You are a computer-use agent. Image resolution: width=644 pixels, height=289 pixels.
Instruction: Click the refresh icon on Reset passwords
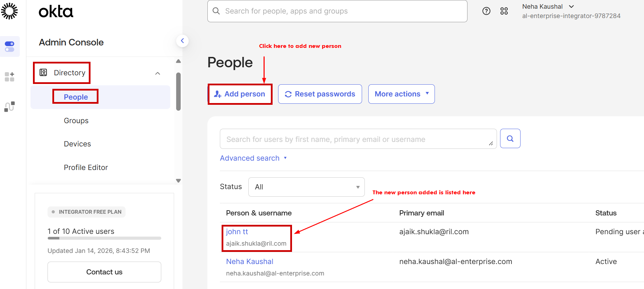[x=288, y=94]
